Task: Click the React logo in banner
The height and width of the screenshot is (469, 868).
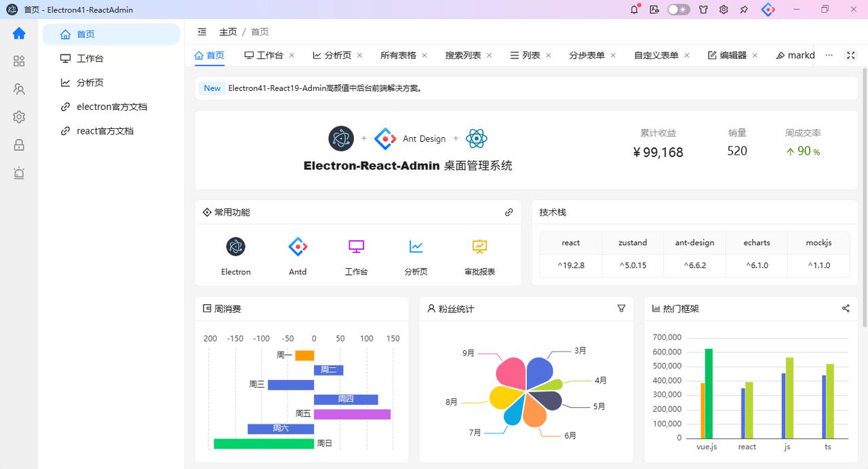Action: (x=477, y=138)
